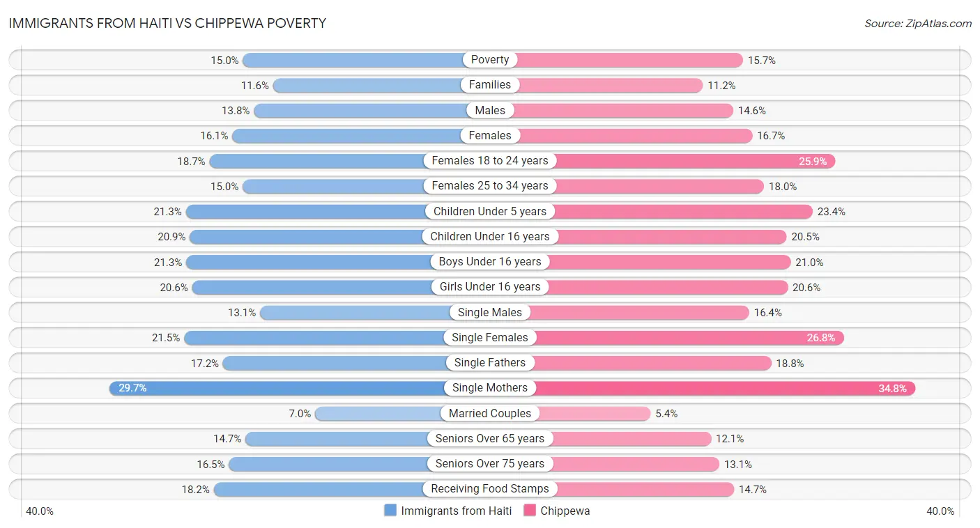Click the Girls Under 16 years label
980x528 pixels.
[490, 287]
